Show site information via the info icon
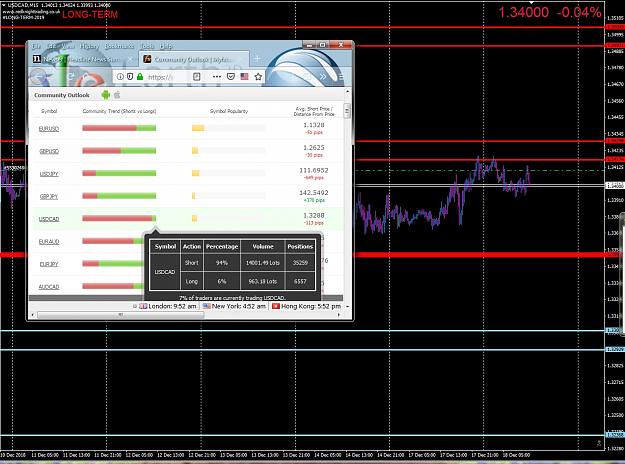 tap(120, 77)
